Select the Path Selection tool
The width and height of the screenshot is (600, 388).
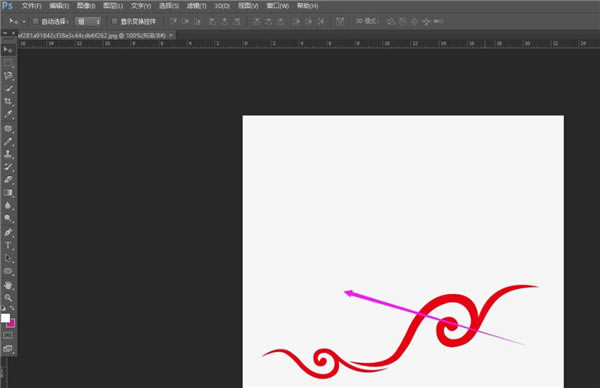[8, 258]
